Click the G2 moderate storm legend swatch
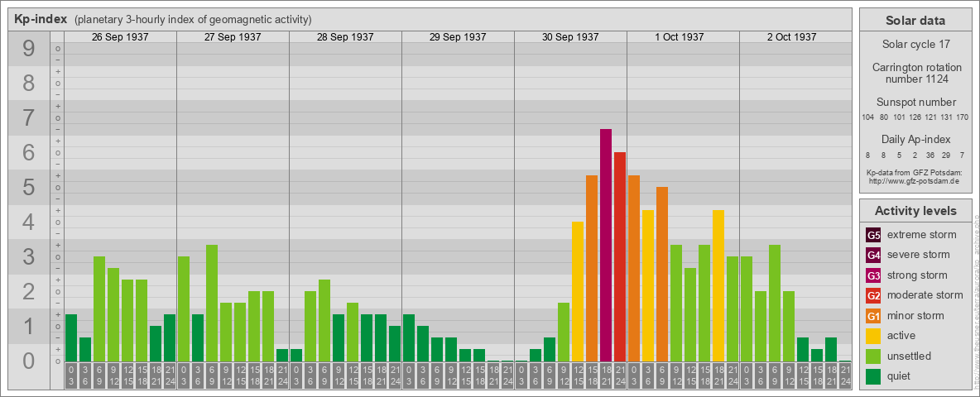 tap(873, 295)
